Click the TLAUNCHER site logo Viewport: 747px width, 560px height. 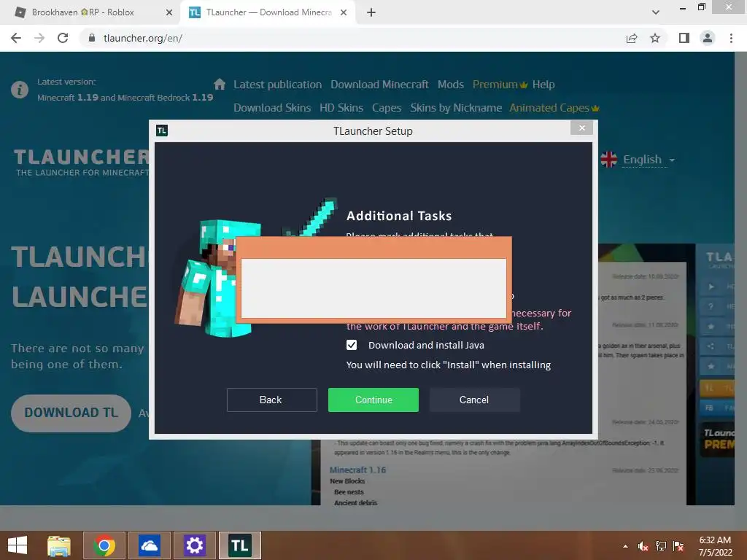[81, 162]
